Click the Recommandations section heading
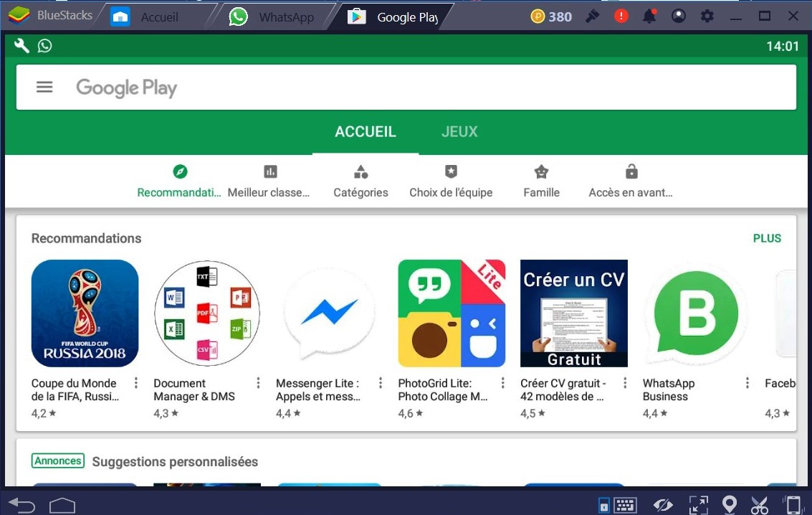This screenshot has height=515, width=812. 87,238
